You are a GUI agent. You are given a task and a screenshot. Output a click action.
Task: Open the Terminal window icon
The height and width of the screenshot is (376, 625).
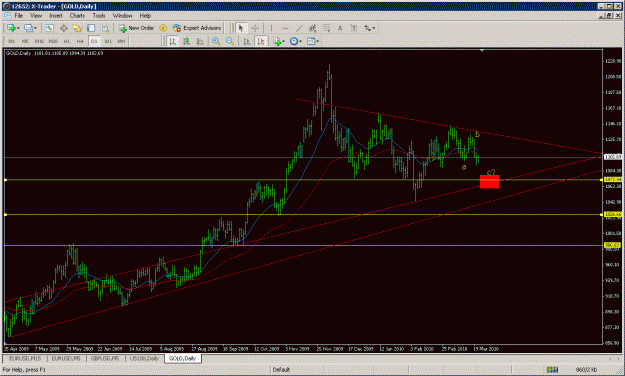click(x=91, y=28)
